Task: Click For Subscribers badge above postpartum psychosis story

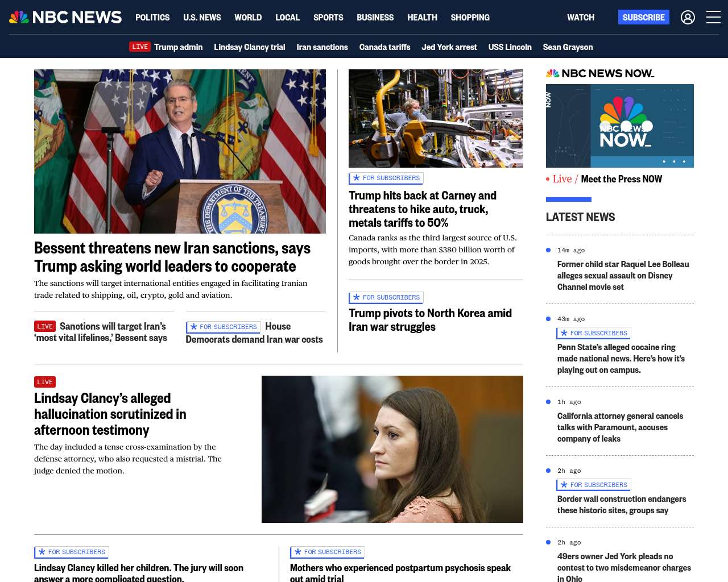Action: point(328,552)
